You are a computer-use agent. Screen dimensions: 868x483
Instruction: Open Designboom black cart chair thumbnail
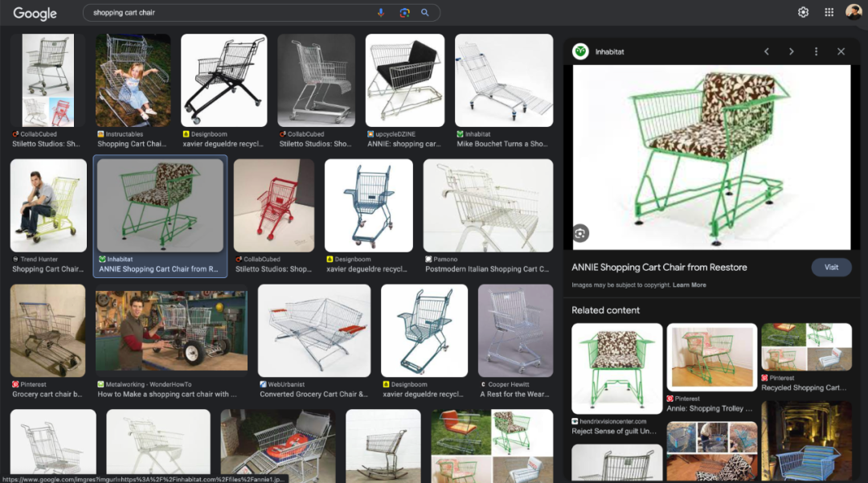[x=223, y=81]
